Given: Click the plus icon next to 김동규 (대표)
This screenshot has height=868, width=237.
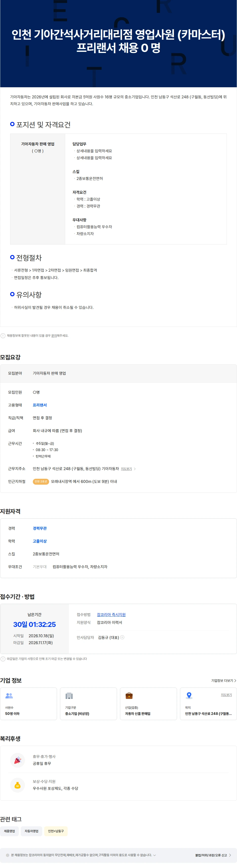Looking at the screenshot, I should click(x=122, y=637).
